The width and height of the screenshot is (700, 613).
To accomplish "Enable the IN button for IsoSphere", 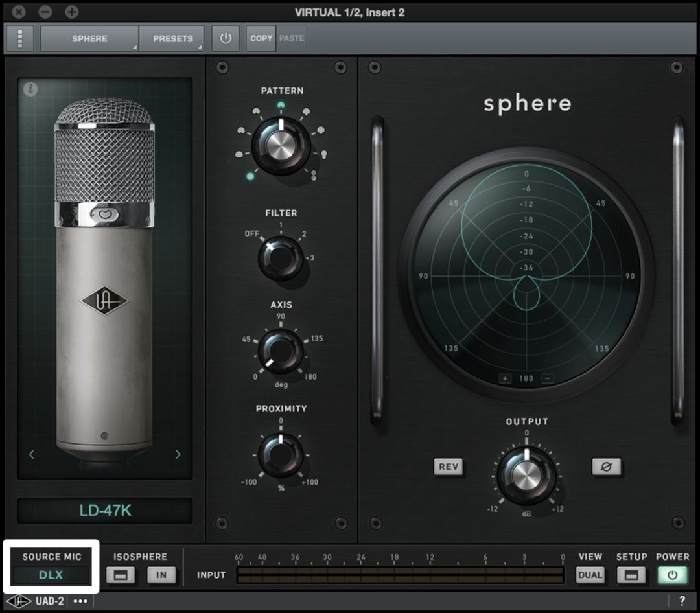I will coord(161,574).
